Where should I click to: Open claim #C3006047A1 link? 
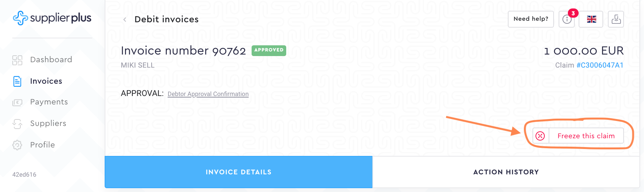tap(600, 65)
